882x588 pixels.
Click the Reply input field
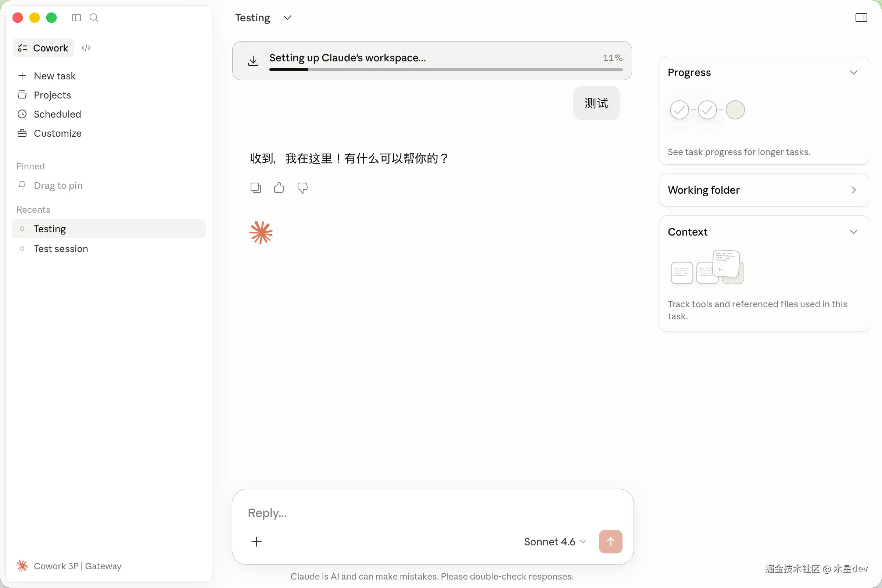(433, 513)
